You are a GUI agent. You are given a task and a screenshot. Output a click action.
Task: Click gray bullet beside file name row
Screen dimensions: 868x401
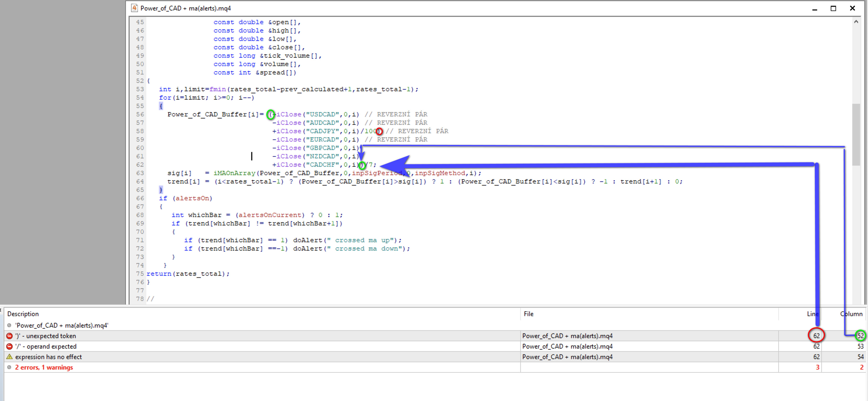(9, 325)
